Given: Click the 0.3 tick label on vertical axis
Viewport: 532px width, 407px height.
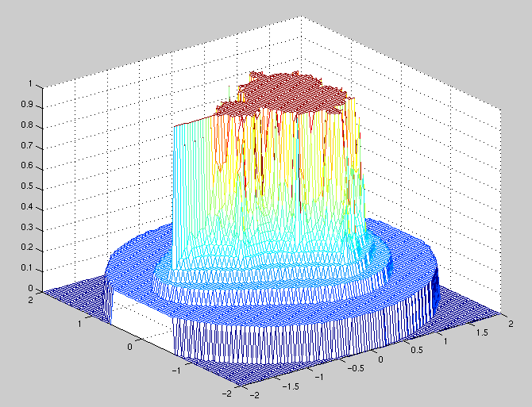Looking at the screenshot, I should click(31, 228).
